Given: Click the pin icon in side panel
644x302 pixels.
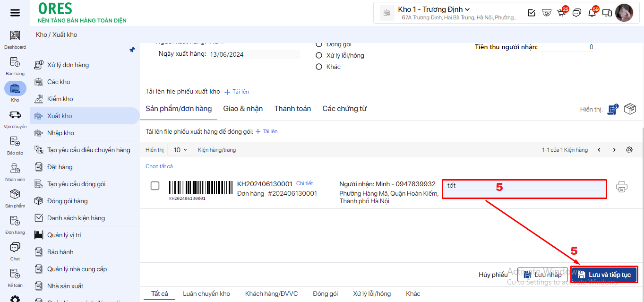Looking at the screenshot, I should [132, 50].
